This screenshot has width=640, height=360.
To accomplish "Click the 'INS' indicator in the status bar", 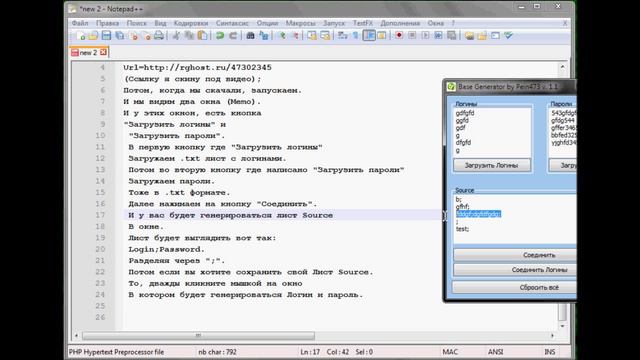I will point(549,352).
